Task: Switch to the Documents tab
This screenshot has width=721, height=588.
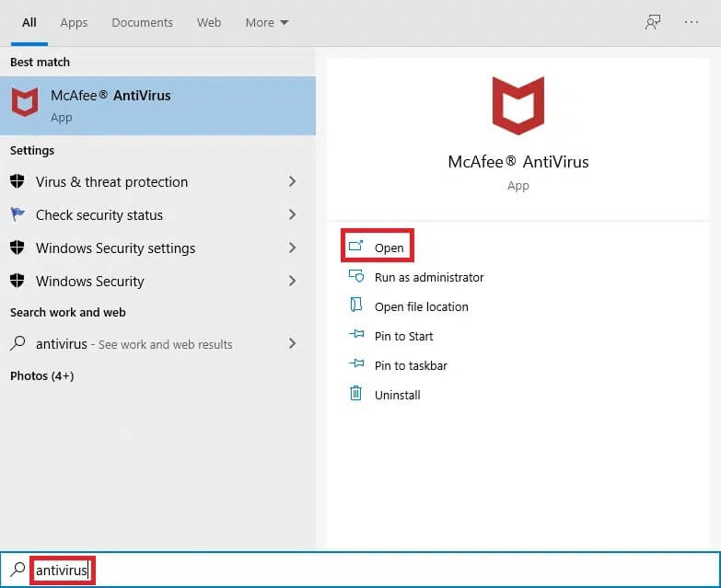Action: pyautogui.click(x=142, y=22)
